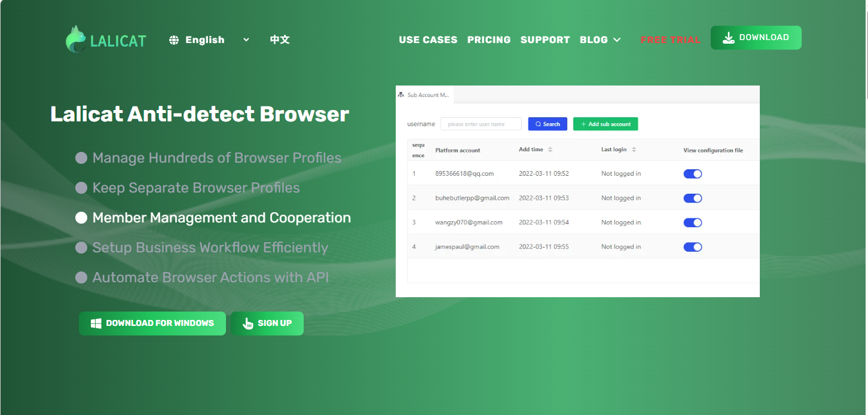Expand the BLOG menu chevron
The image size is (868, 415).
(617, 40)
